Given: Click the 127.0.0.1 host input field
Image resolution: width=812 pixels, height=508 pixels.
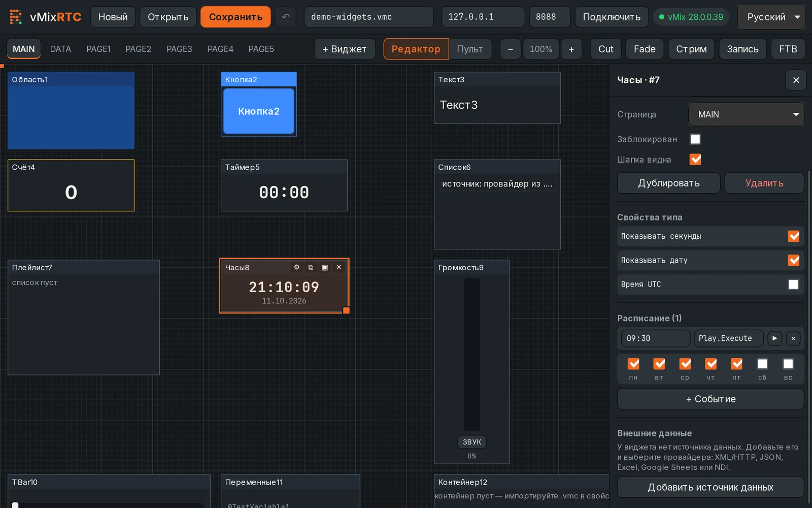Looking at the screenshot, I should 483,17.
